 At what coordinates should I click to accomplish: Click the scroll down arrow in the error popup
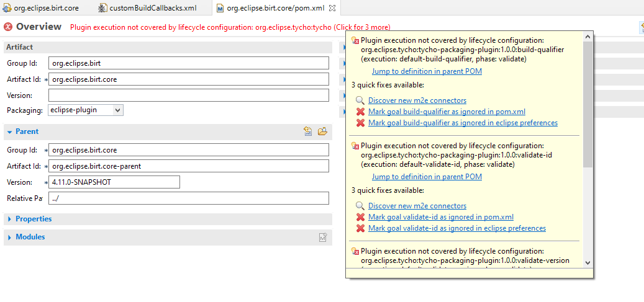point(587,262)
